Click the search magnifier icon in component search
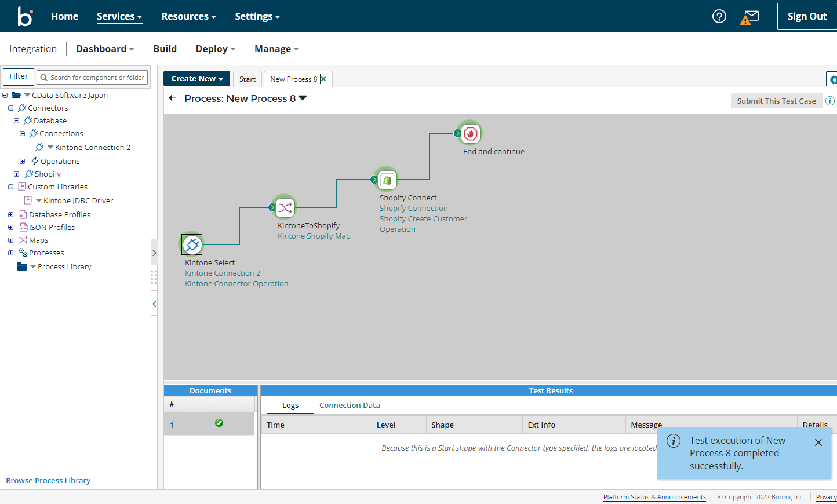 [43, 78]
